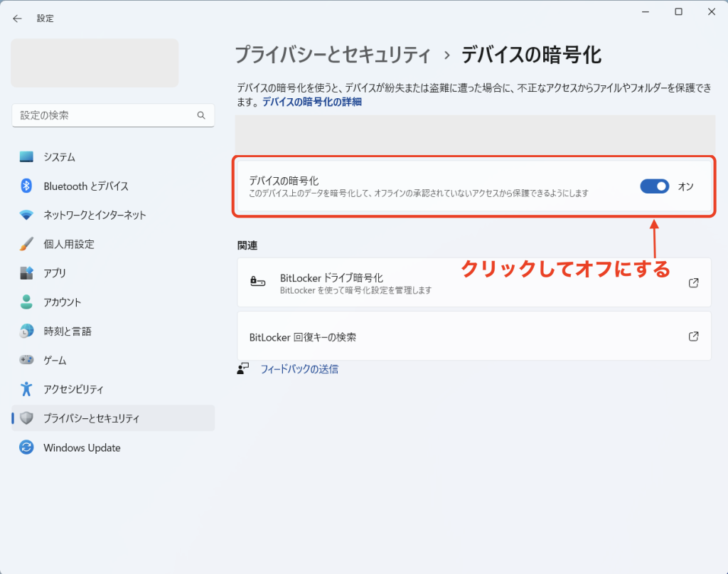
Task: Click the Windows Update sync icon
Action: [26, 447]
